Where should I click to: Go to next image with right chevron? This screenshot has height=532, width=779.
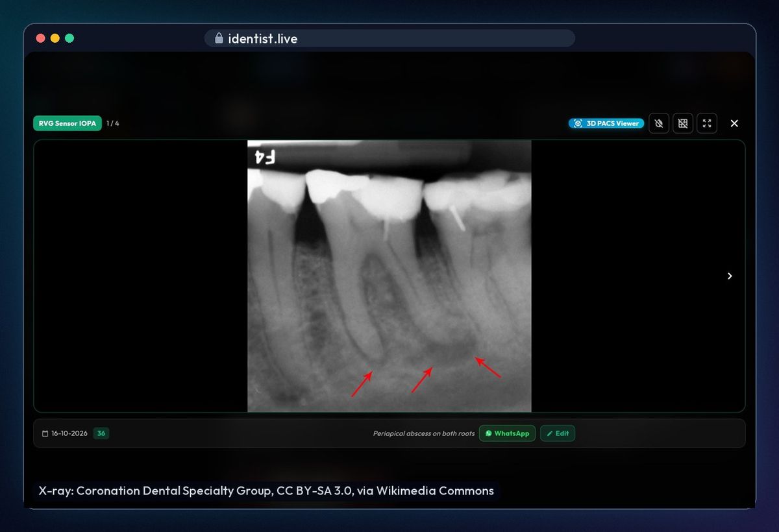[730, 276]
